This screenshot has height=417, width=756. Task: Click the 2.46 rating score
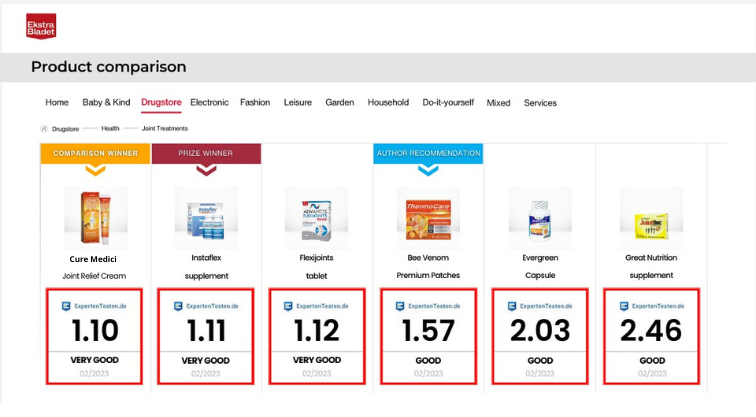pyautogui.click(x=651, y=331)
